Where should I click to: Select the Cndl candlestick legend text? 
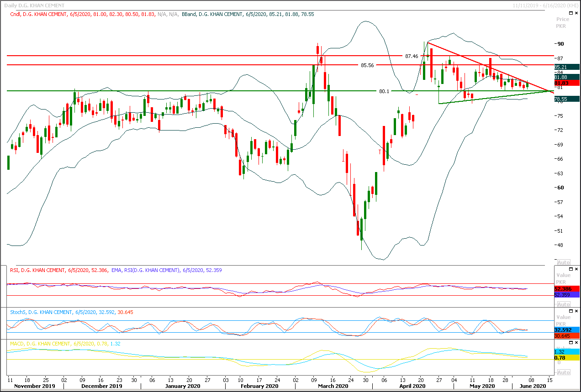coord(83,14)
